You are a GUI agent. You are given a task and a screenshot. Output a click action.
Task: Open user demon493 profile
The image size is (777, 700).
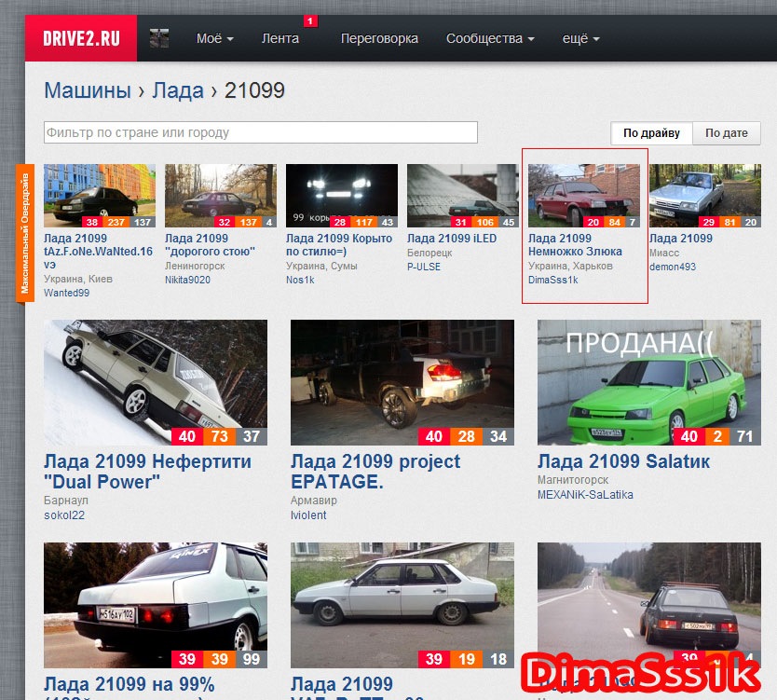tap(673, 267)
